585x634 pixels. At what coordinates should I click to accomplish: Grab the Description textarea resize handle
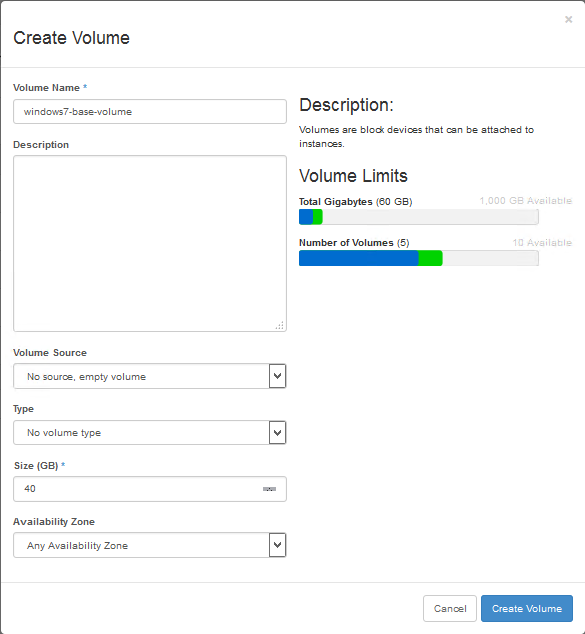(280, 325)
